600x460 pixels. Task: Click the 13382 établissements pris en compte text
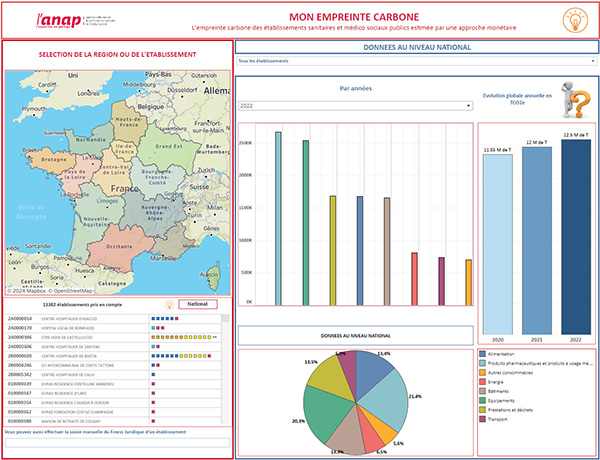(83, 305)
